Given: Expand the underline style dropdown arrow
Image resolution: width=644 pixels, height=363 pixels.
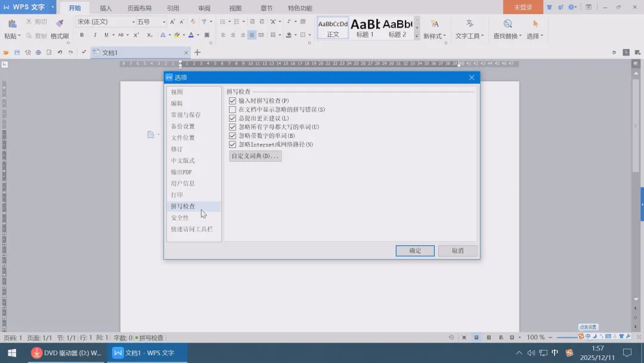Looking at the screenshot, I should [113, 35].
